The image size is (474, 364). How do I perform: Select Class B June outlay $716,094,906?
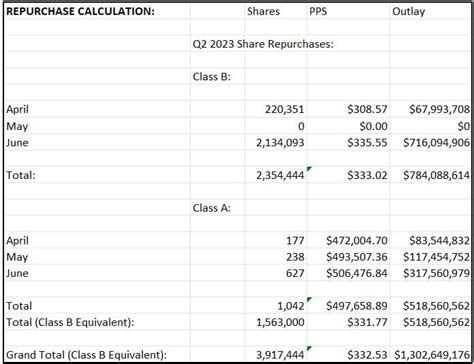pyautogui.click(x=436, y=143)
